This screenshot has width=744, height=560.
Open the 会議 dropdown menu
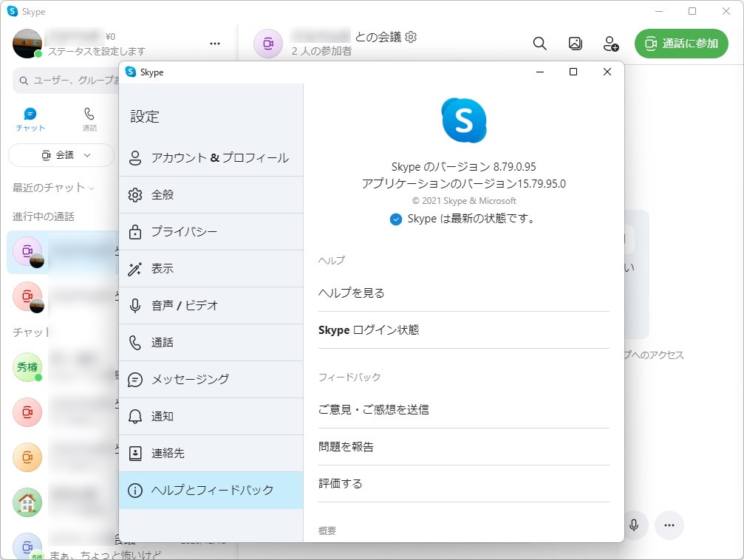pos(61,155)
